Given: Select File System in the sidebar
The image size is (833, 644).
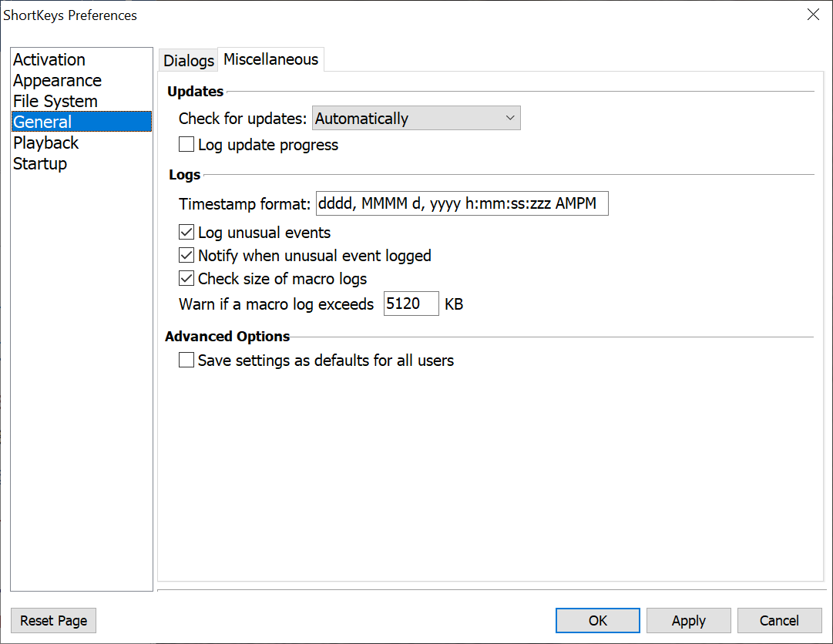Looking at the screenshot, I should pyautogui.click(x=55, y=102).
